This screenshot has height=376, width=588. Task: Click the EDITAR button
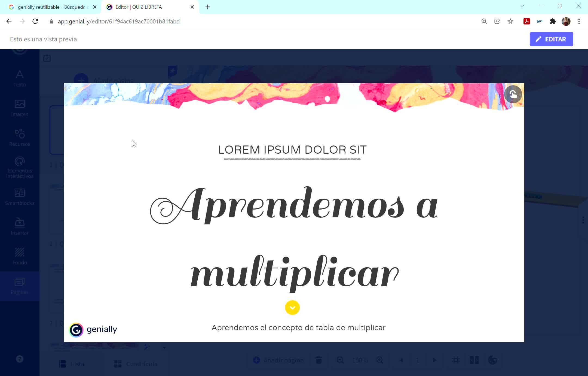(x=551, y=39)
